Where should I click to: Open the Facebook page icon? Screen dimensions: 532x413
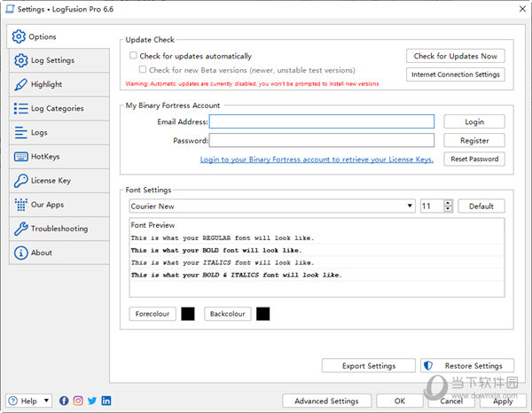click(x=64, y=401)
